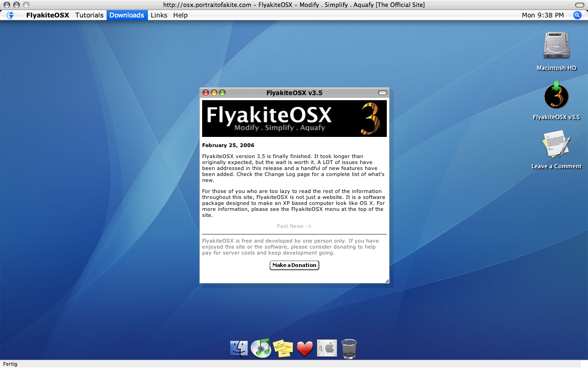Minimize FlyakiteOSX v3.5 window with yellow button
The image size is (588, 368).
[x=214, y=93]
